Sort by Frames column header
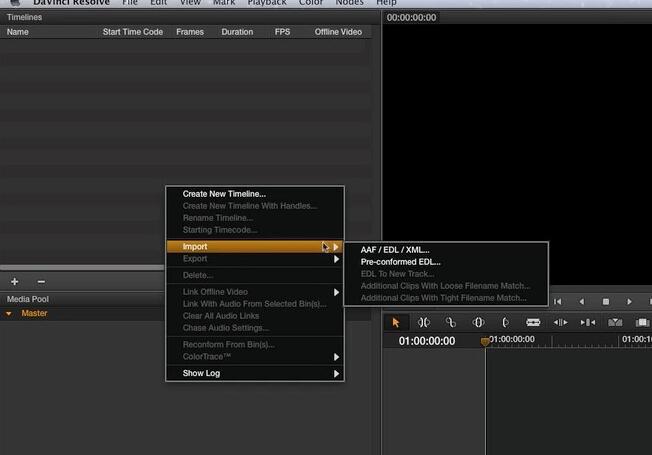Viewport: 652px width, 455px height. 190,32
